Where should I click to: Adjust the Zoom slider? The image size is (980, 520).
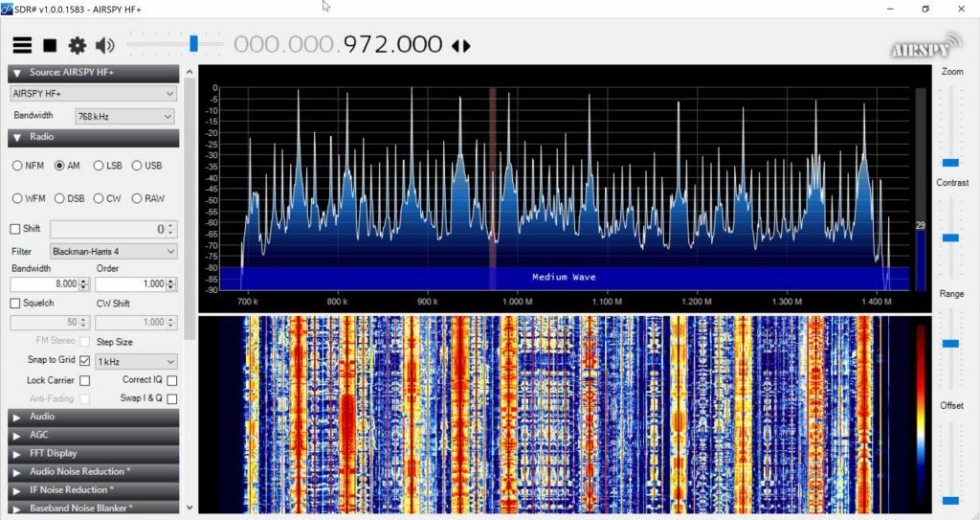click(x=950, y=162)
